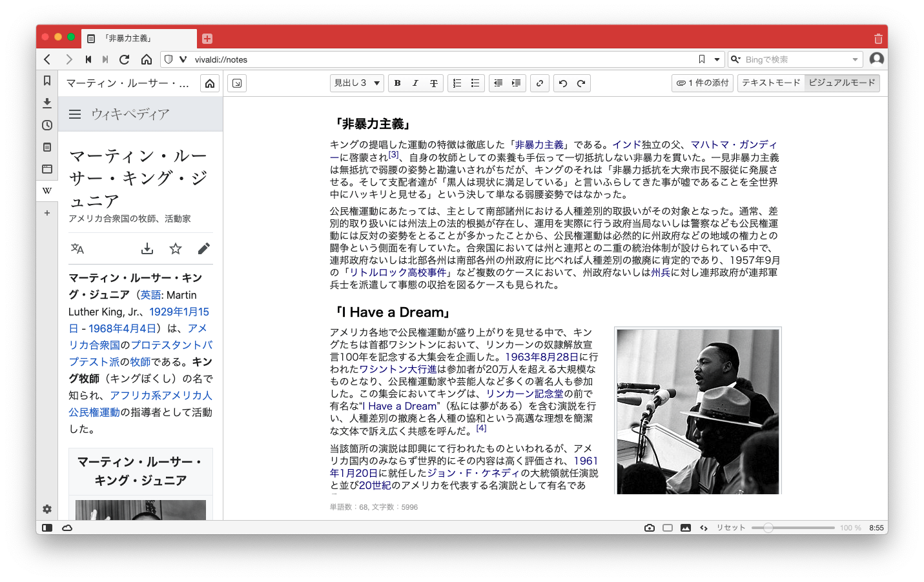
Task: Follow the I Have a Dream link
Action: [x=398, y=405]
